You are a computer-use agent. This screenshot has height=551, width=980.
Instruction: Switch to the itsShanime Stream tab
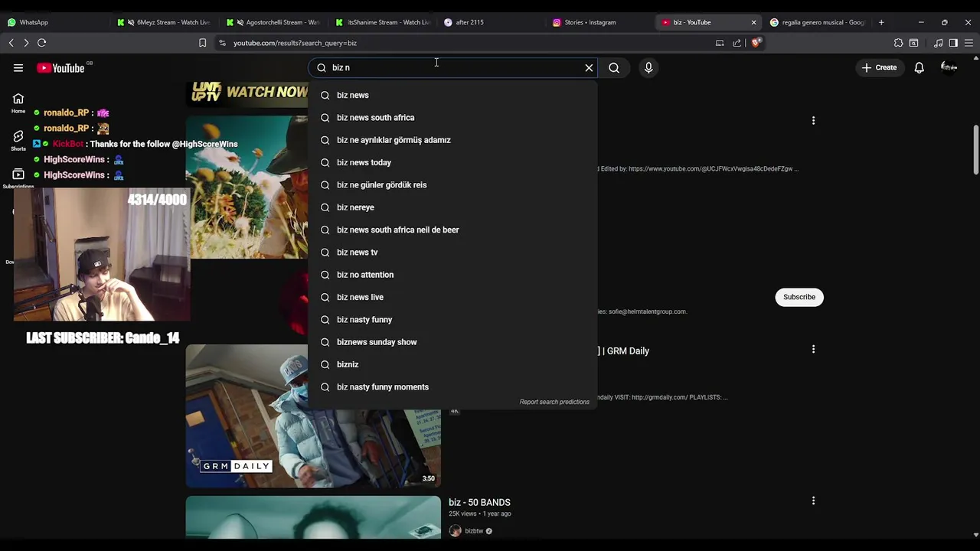click(x=381, y=22)
